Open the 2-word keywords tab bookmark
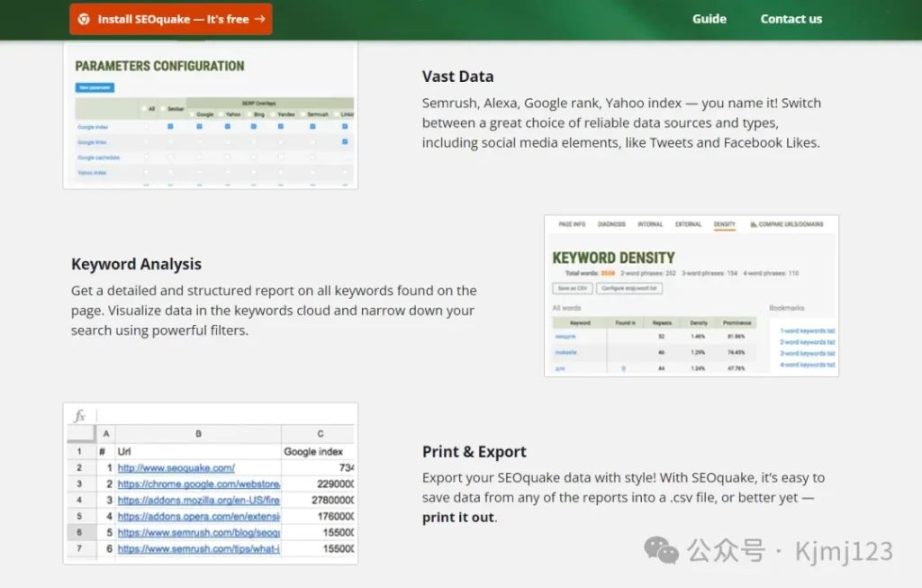Viewport: 922px width, 588px height. tap(808, 342)
